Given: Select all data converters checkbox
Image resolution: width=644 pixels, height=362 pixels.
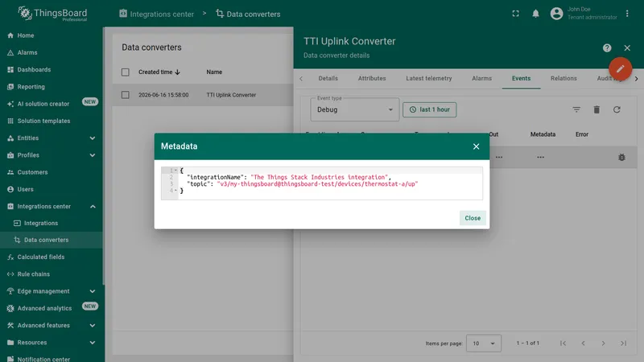Looking at the screenshot, I should pos(126,72).
